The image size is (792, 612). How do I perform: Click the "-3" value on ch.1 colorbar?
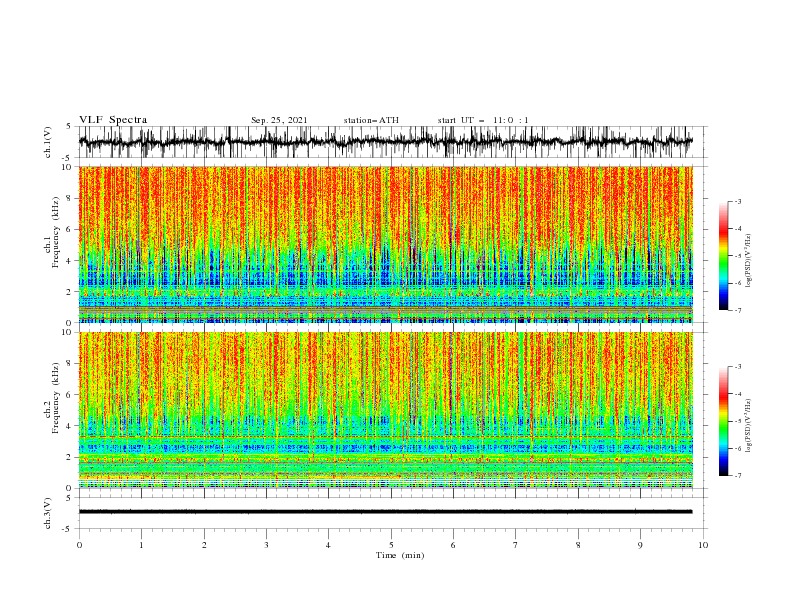pyautogui.click(x=737, y=201)
